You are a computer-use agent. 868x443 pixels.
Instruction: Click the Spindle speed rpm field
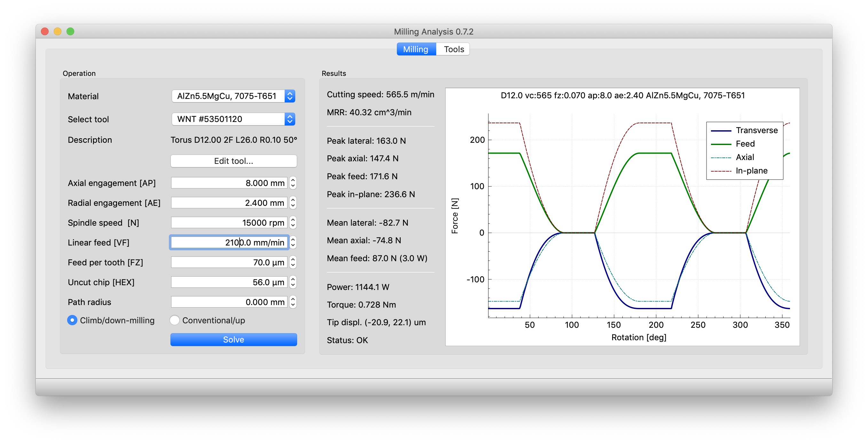(229, 222)
